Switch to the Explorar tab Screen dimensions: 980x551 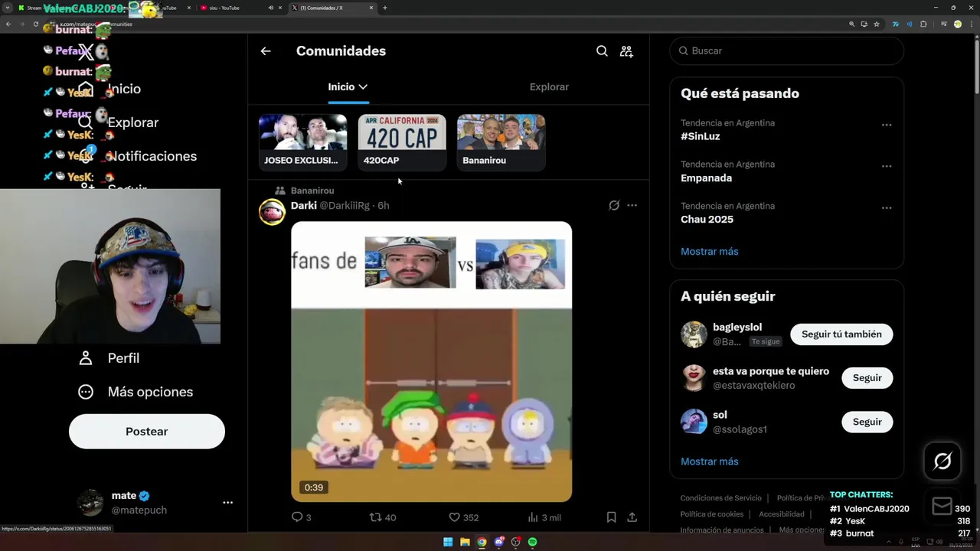click(x=549, y=87)
